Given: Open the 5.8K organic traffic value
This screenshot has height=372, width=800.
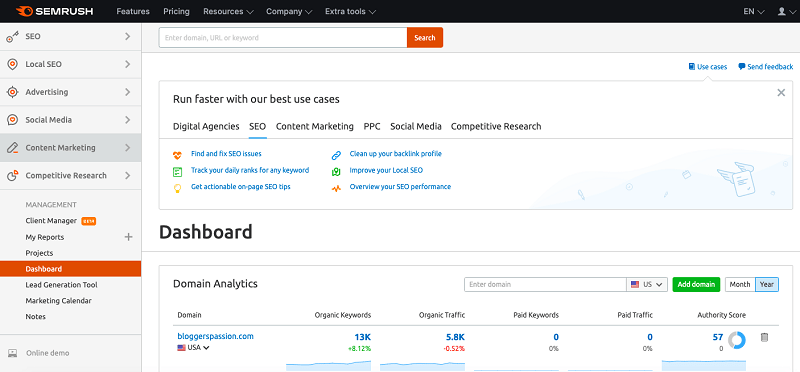Looking at the screenshot, I should tap(455, 337).
